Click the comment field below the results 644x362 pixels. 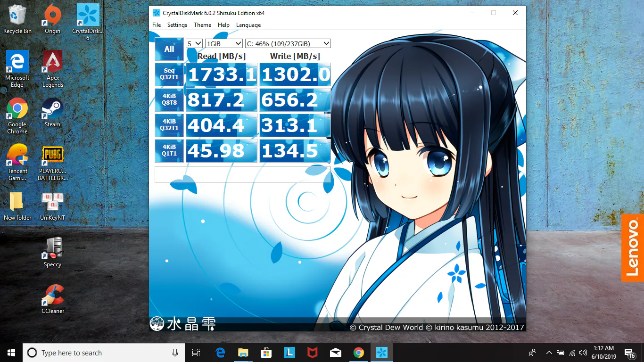pyautogui.click(x=243, y=174)
